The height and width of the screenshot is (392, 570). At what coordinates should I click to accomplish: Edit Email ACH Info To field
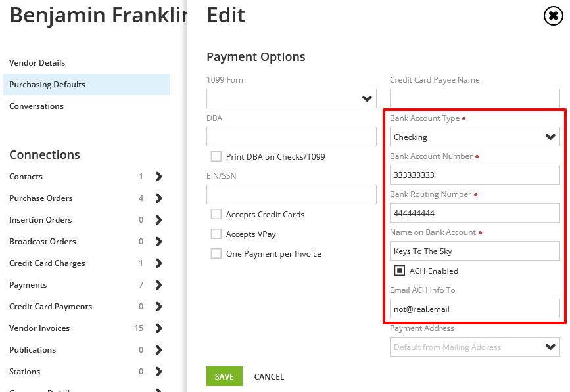475,309
